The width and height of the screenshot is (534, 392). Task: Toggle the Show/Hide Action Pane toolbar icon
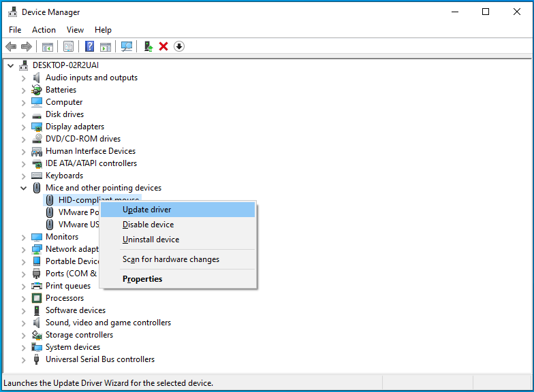pos(106,46)
